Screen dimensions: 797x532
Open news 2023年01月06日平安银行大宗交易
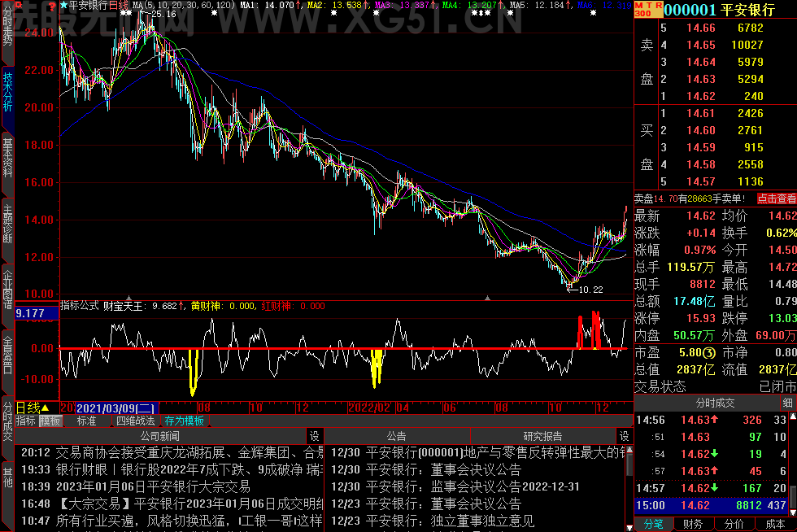click(170, 486)
